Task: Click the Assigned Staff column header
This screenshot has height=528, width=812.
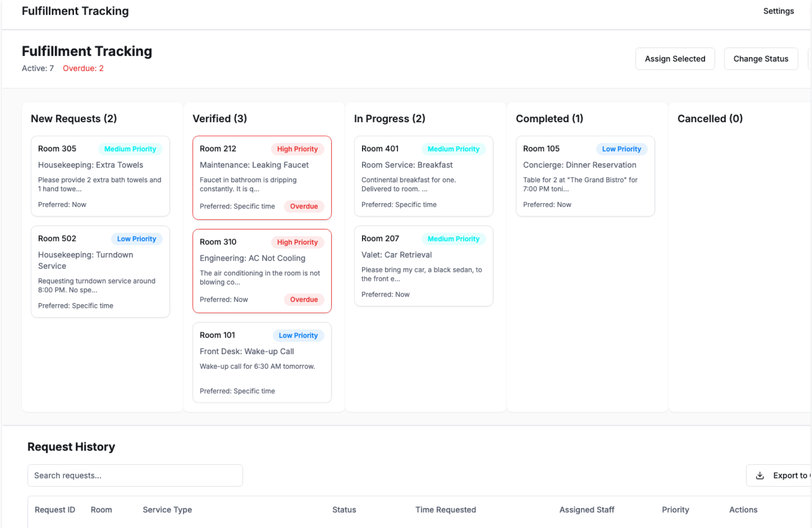Action: click(587, 510)
